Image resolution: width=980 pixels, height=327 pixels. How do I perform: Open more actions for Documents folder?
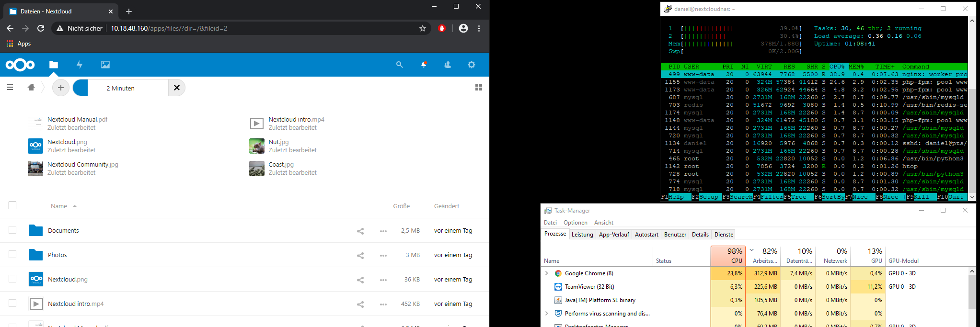(x=383, y=231)
